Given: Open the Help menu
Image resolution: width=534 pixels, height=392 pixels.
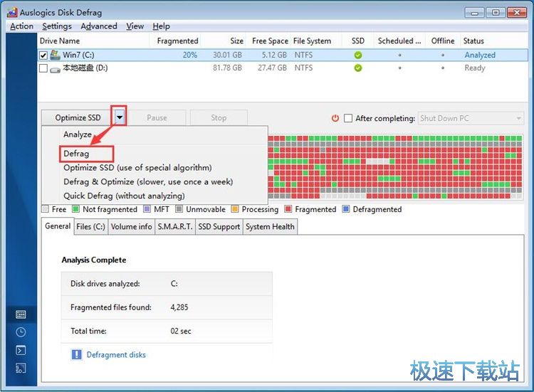Looking at the screenshot, I should [161, 26].
